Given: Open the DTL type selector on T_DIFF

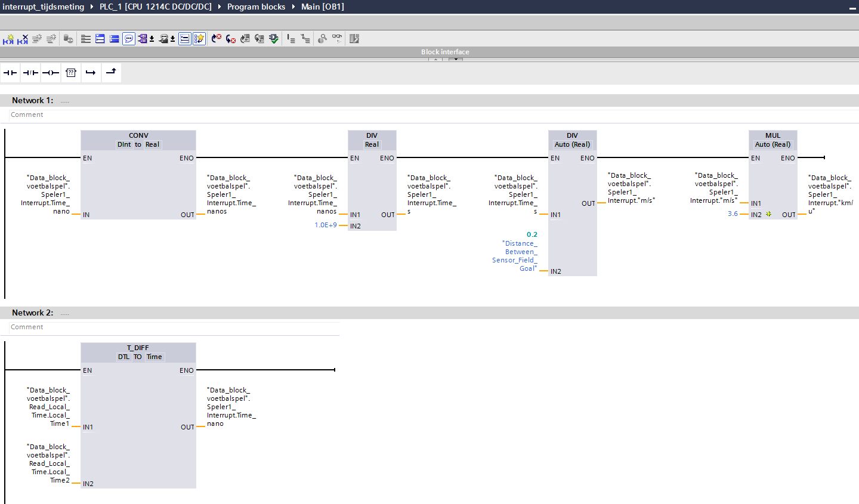Looking at the screenshot, I should (123, 357).
